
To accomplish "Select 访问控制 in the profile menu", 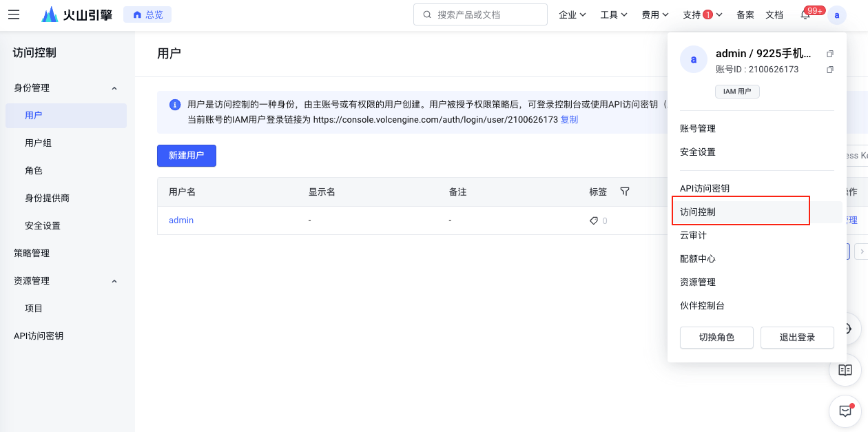I will [698, 212].
